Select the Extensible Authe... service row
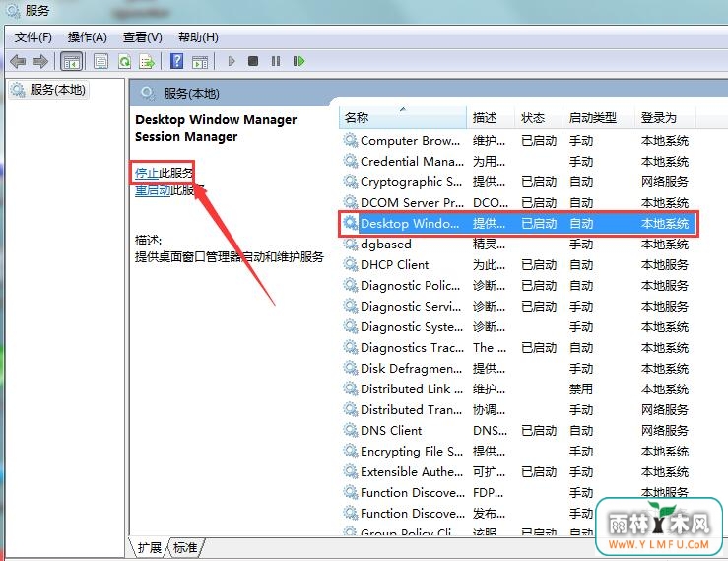This screenshot has height=561, width=728. click(x=518, y=471)
